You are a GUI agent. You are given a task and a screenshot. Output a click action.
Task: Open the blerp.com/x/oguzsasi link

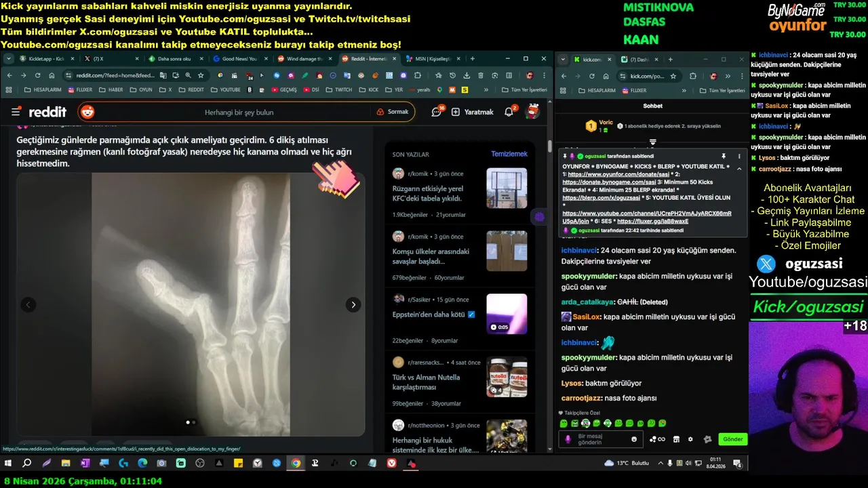(x=601, y=198)
